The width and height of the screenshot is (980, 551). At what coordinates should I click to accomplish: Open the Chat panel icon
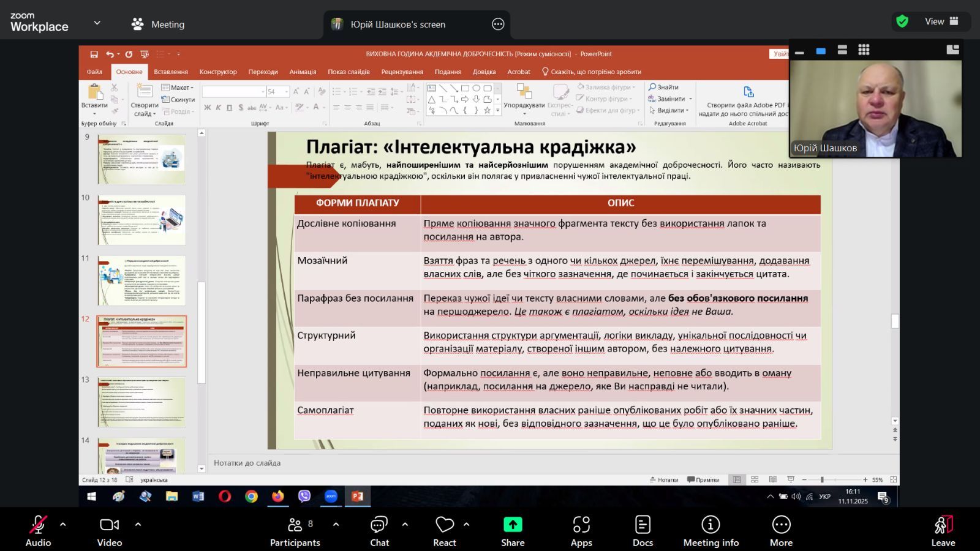tap(379, 525)
